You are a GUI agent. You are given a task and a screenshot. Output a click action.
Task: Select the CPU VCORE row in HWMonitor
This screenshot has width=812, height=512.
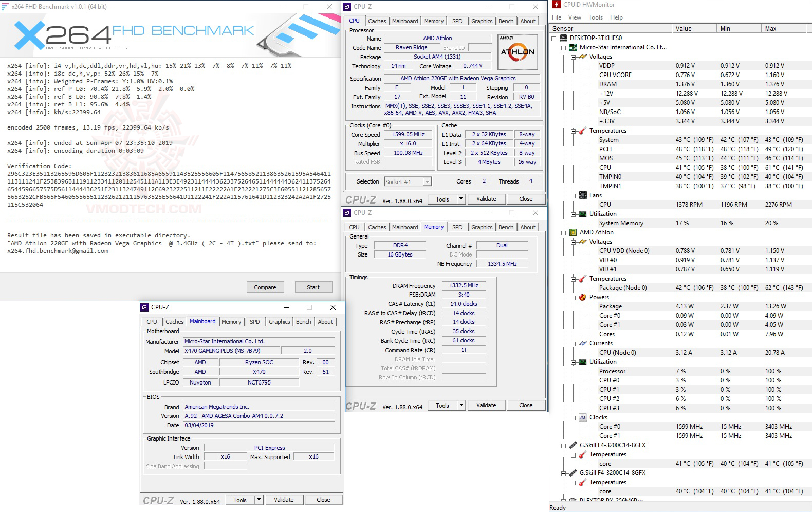tap(681, 75)
